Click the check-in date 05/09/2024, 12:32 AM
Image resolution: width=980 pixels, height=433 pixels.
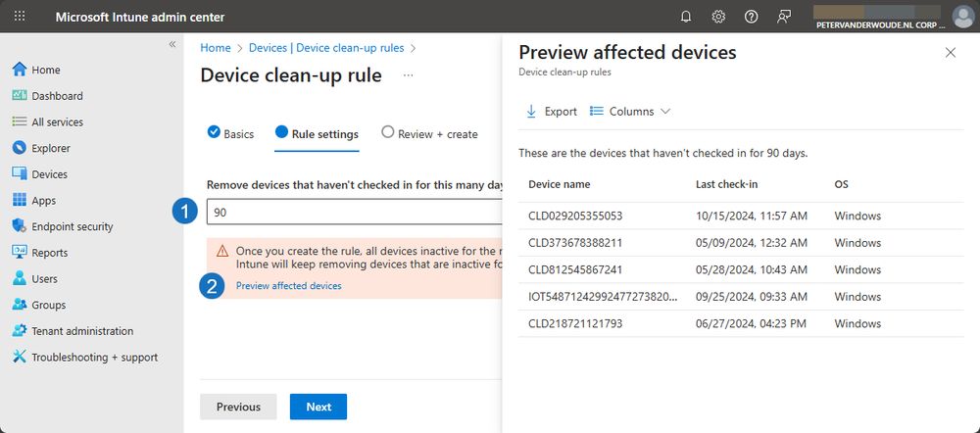pyautogui.click(x=752, y=242)
